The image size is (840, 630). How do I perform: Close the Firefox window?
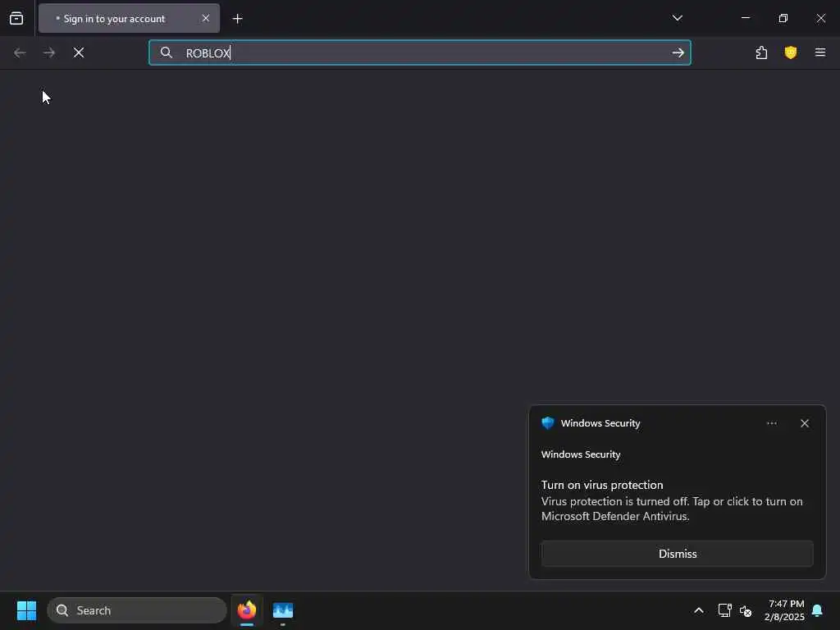pyautogui.click(x=820, y=18)
